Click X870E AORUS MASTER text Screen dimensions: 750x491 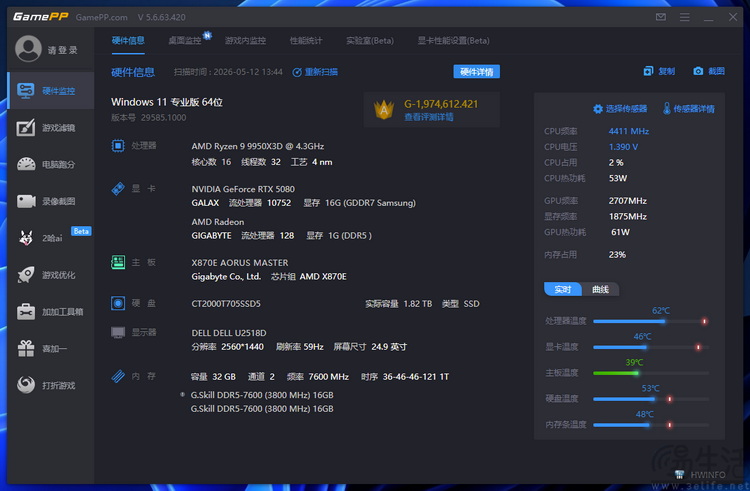[240, 263]
